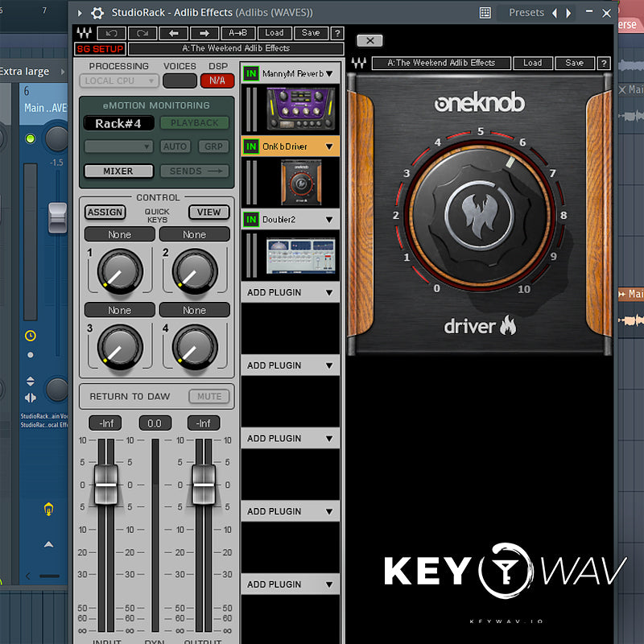Toggle the IN button for Doubler2

(x=251, y=219)
